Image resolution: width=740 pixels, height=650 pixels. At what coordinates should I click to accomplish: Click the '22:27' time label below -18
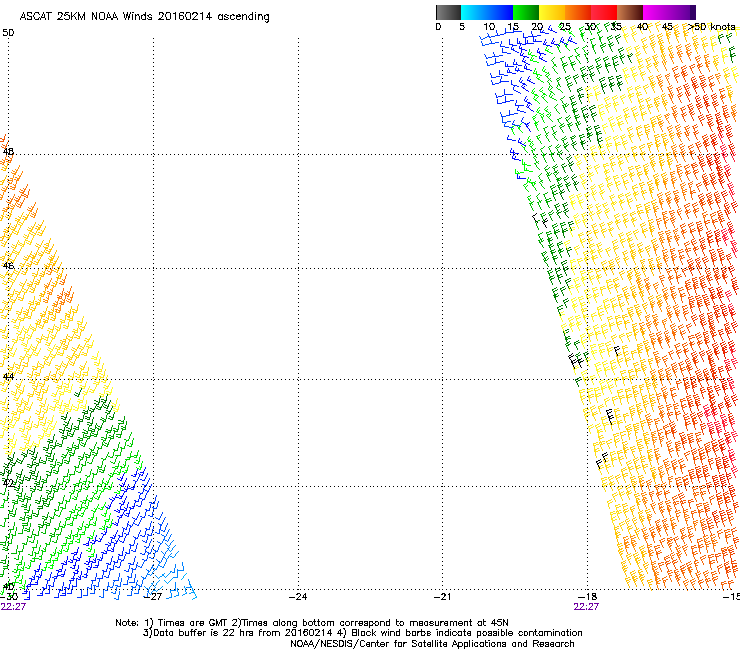coord(586,607)
